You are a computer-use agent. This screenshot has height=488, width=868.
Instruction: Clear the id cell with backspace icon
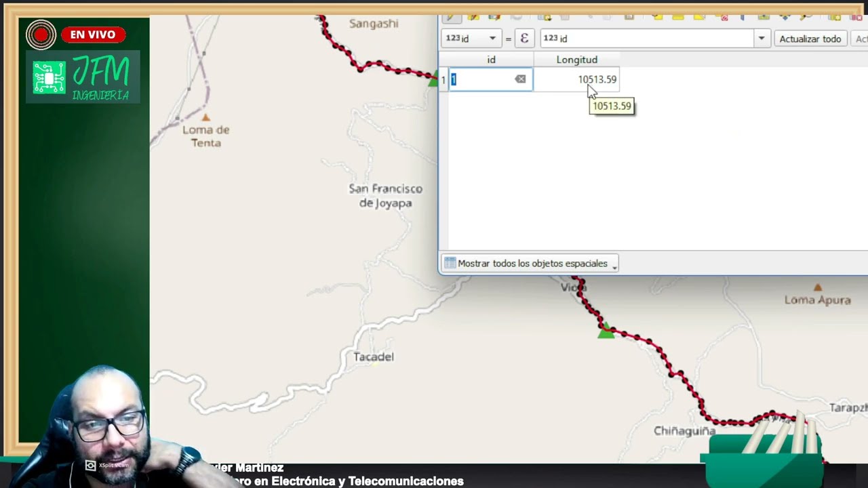pos(520,79)
